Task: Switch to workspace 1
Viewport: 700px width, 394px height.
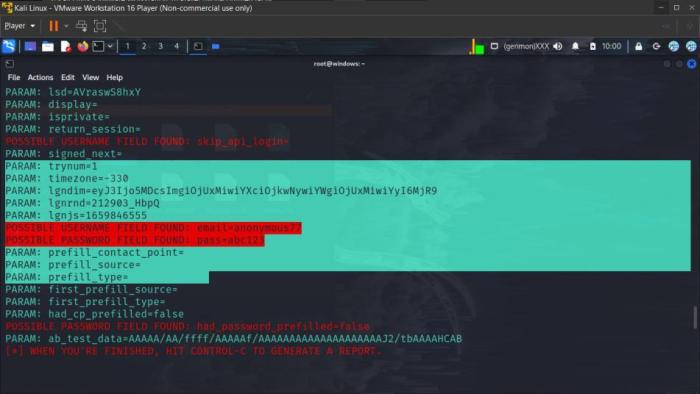Action: (x=127, y=46)
